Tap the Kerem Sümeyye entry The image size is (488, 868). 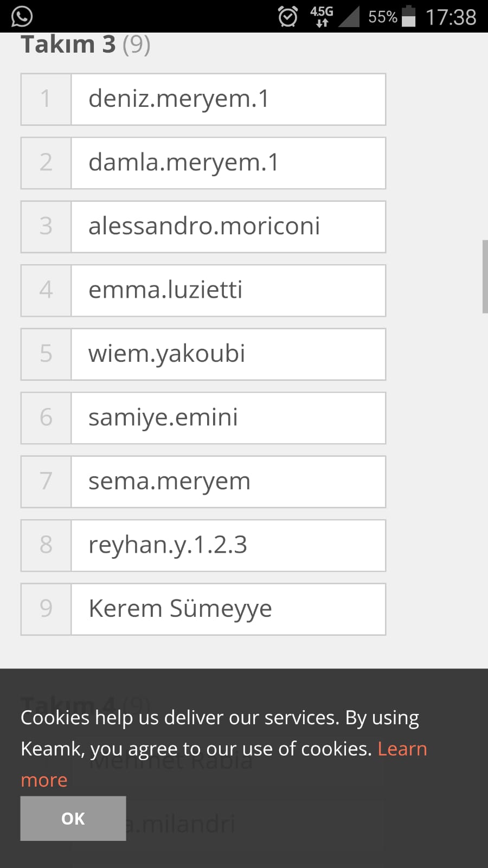(x=228, y=609)
